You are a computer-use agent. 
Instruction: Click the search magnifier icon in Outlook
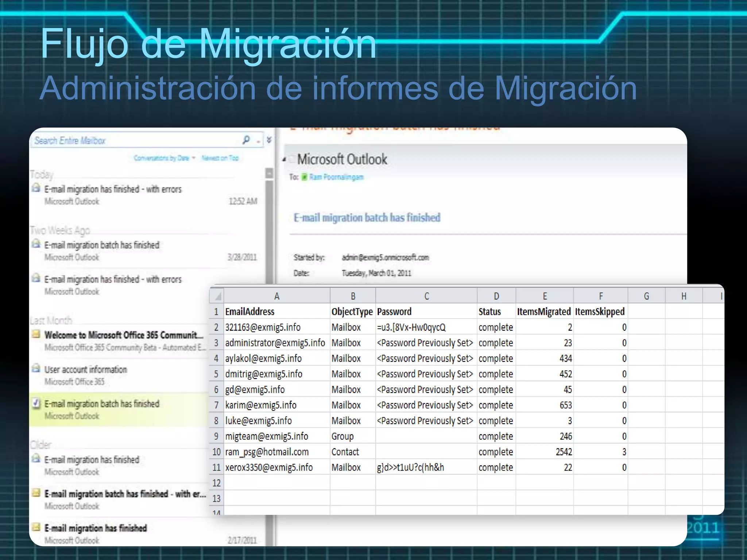pyautogui.click(x=246, y=140)
